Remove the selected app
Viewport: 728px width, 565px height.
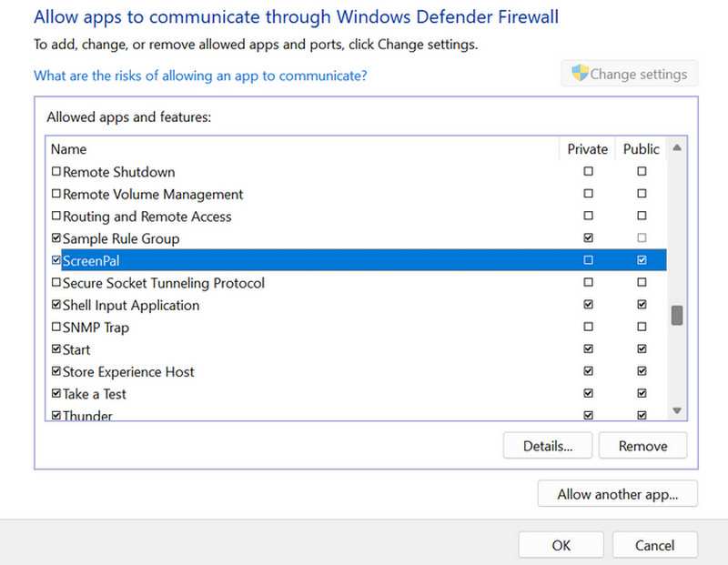[x=642, y=446]
